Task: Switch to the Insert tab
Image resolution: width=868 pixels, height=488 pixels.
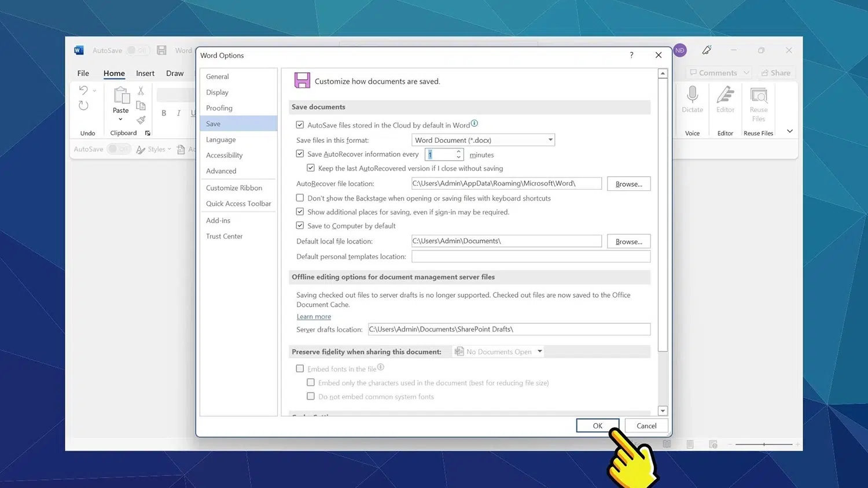Action: (x=145, y=73)
